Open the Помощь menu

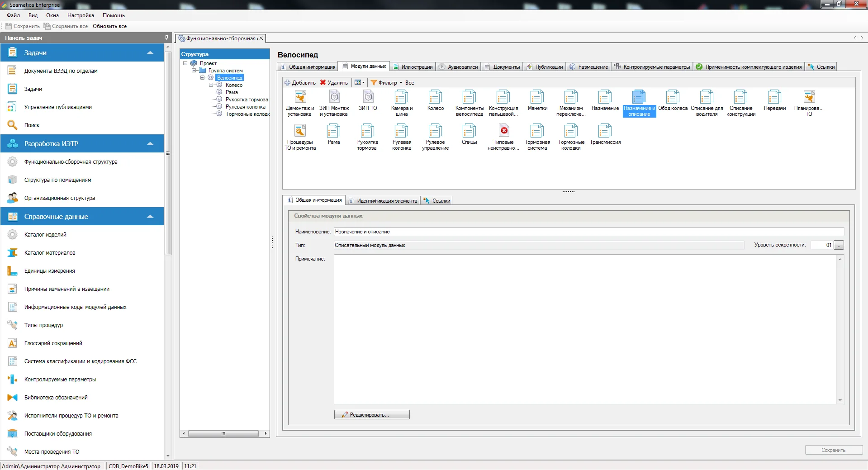tap(114, 15)
